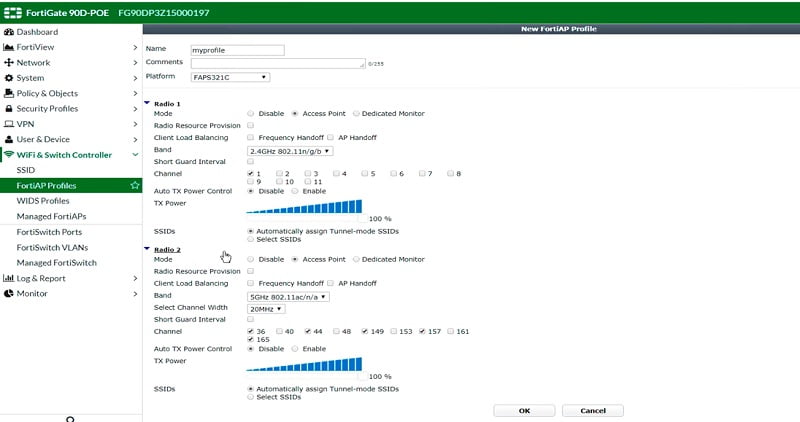Click the Comments text area
This screenshot has height=422, width=800.
pos(278,63)
